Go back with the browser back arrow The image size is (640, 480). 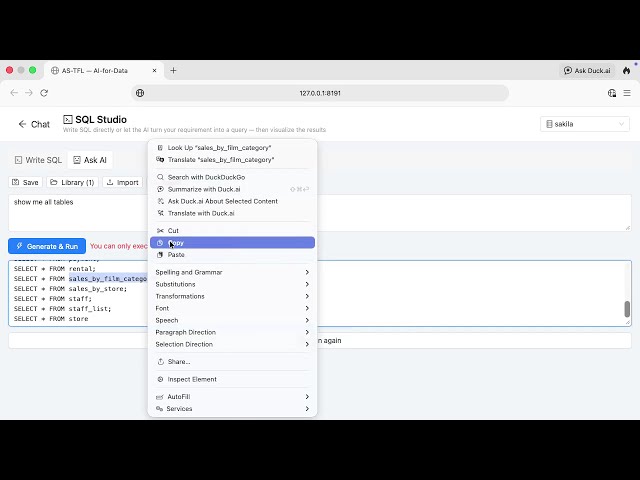(x=14, y=93)
